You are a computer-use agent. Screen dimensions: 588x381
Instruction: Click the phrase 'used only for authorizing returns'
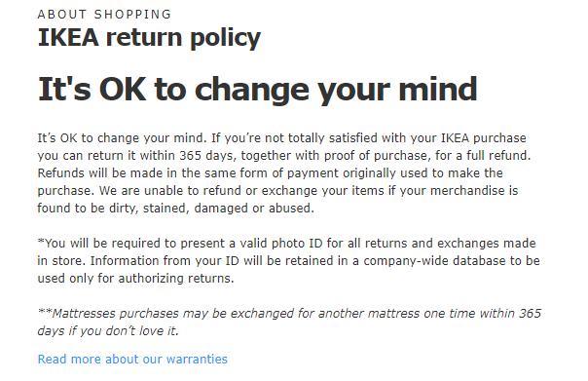pyautogui.click(x=135, y=279)
